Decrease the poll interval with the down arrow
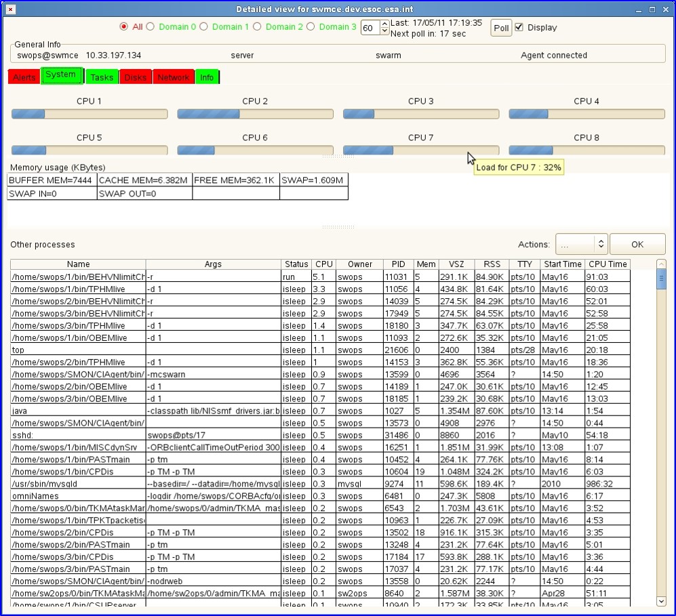This screenshot has height=616, width=676. click(384, 31)
